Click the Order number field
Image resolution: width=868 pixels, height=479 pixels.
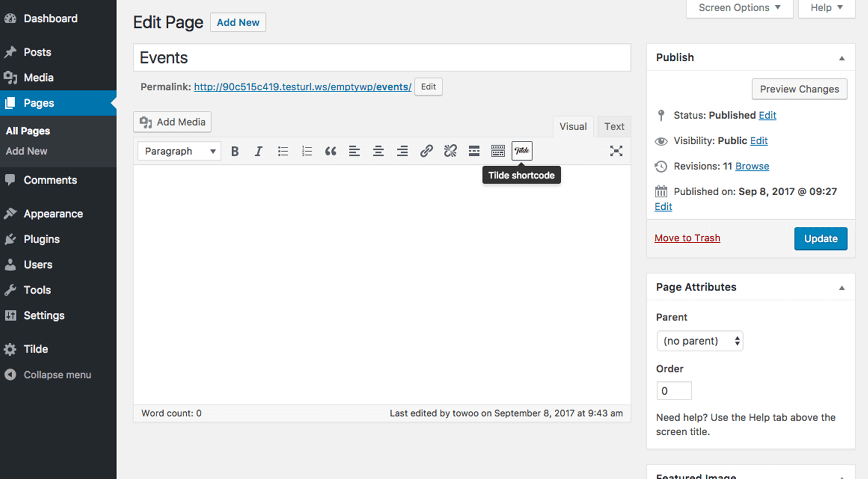[x=674, y=391]
